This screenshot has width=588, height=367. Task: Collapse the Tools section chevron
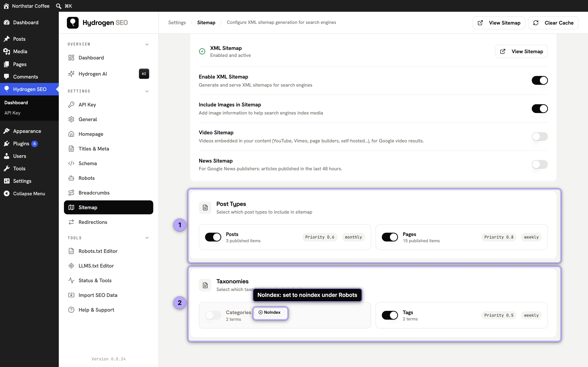[x=147, y=238]
